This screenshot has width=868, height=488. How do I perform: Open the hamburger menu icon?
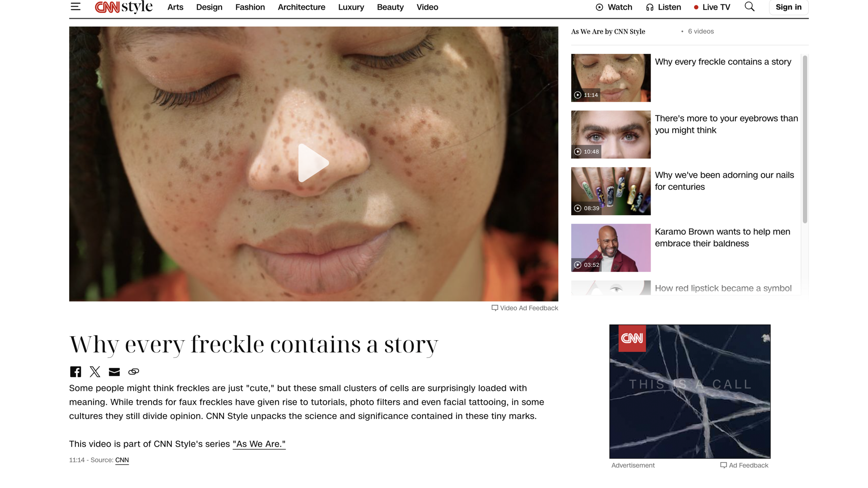click(75, 7)
